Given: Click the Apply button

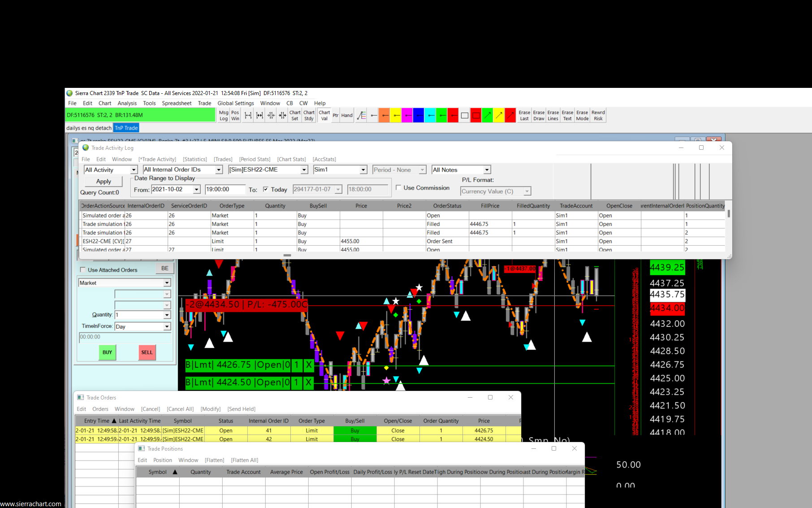Looking at the screenshot, I should pos(104,182).
